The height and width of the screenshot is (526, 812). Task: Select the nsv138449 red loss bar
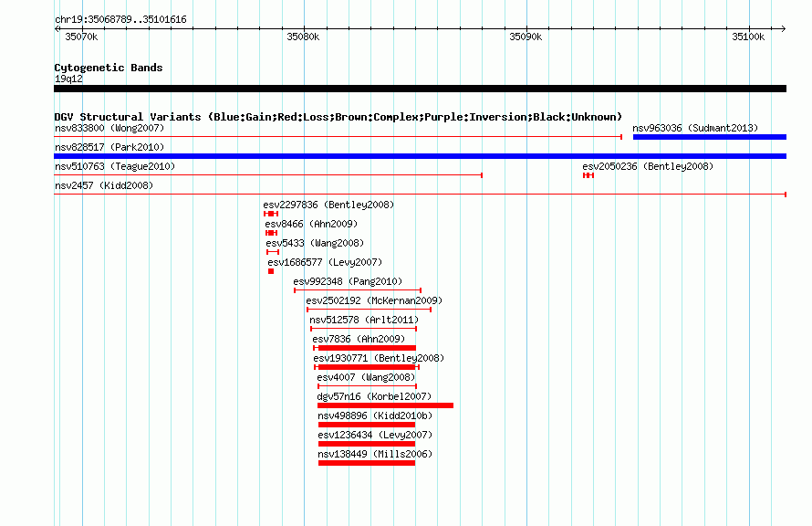[x=367, y=463]
